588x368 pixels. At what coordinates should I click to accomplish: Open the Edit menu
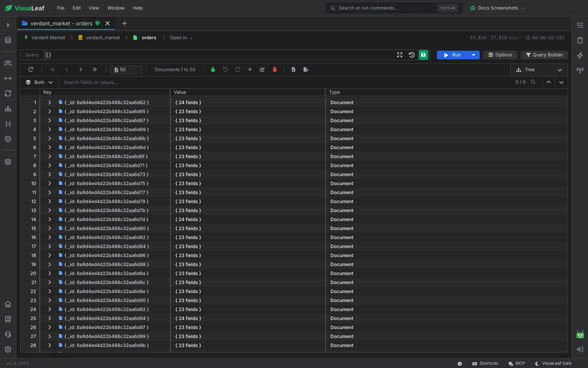76,8
